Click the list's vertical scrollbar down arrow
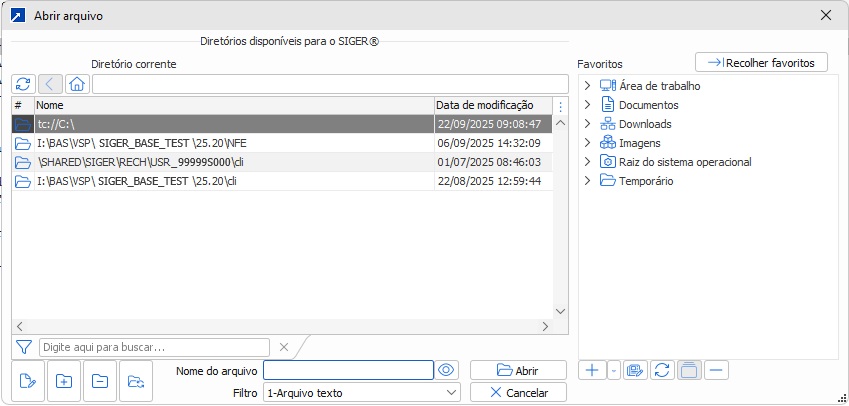This screenshot has height=406, width=849. pyautogui.click(x=560, y=311)
